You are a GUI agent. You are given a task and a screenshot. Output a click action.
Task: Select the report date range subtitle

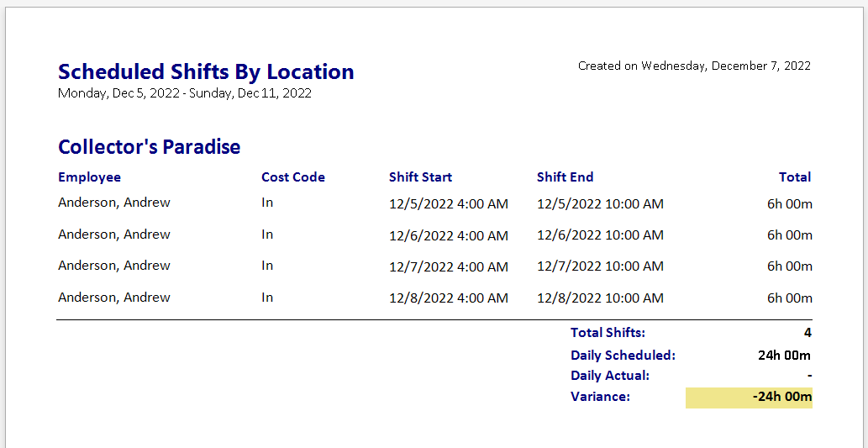coord(185,93)
